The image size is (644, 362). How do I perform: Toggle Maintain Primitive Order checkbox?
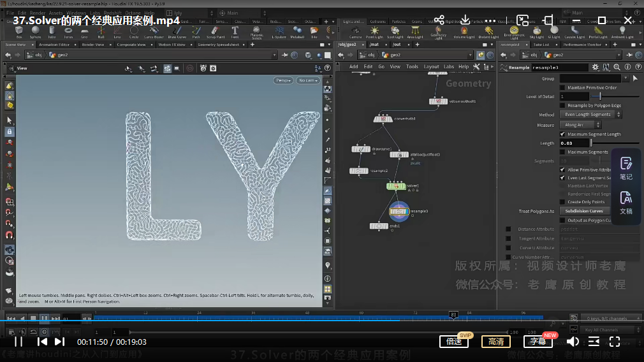tap(562, 87)
